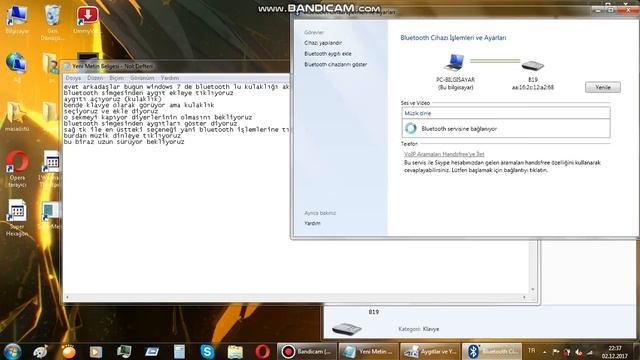Click the 'Ses ve Video' section label
The height and width of the screenshot is (360, 640).
[x=415, y=103]
